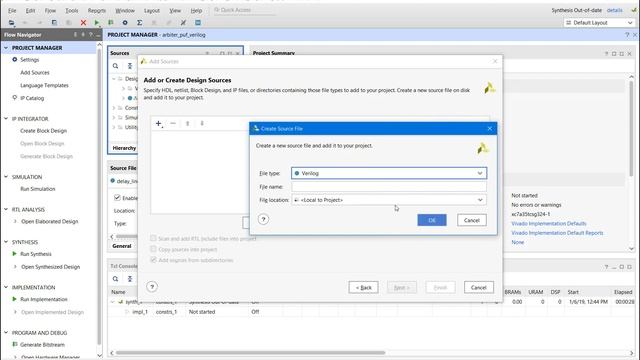
Task: Click into the File name input field
Action: (389, 187)
